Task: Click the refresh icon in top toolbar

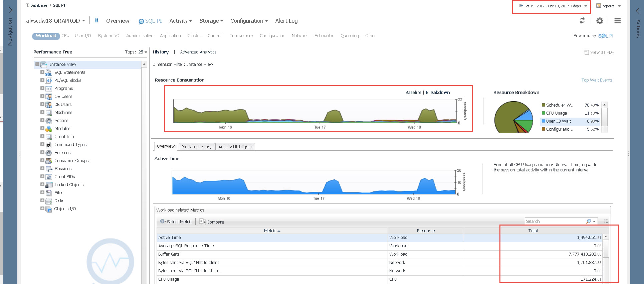Action: click(x=582, y=21)
